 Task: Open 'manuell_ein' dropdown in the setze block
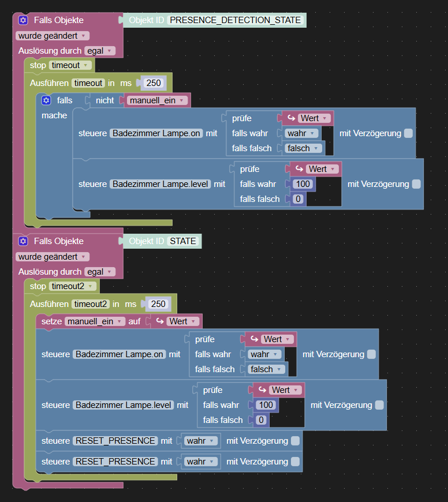point(95,321)
